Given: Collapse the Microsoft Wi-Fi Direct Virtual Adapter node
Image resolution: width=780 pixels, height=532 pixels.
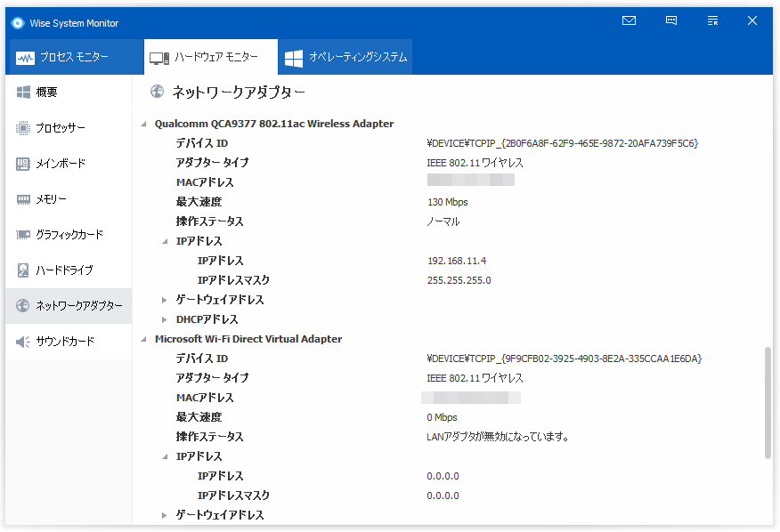Looking at the screenshot, I should (x=143, y=339).
